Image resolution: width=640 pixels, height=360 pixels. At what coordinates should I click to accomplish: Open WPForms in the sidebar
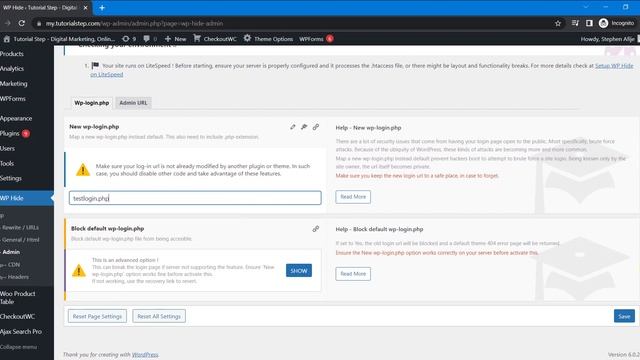click(13, 98)
